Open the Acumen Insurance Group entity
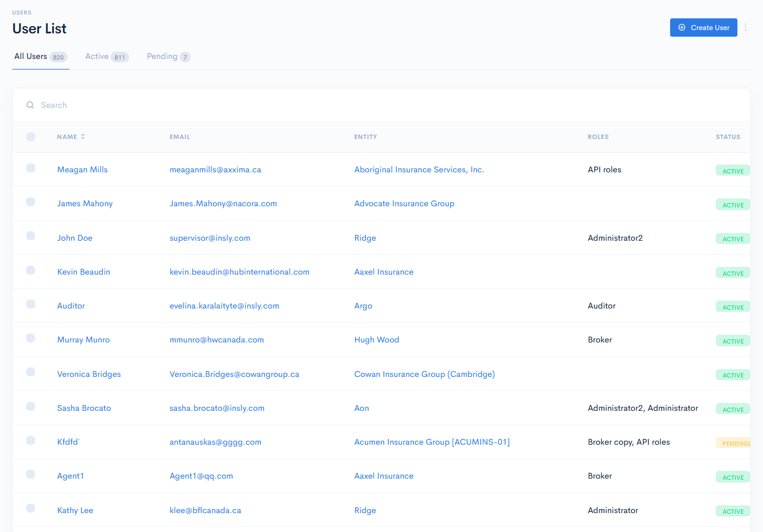 pyautogui.click(x=432, y=442)
